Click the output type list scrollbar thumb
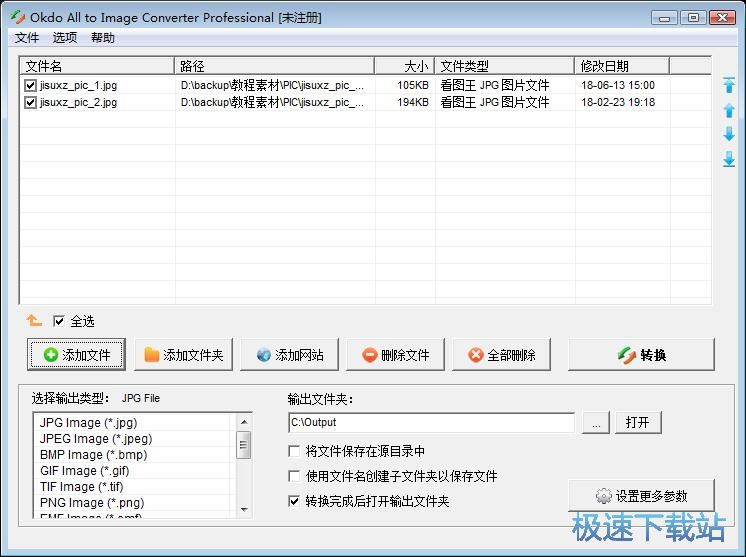This screenshot has height=557, width=746. pyautogui.click(x=244, y=444)
